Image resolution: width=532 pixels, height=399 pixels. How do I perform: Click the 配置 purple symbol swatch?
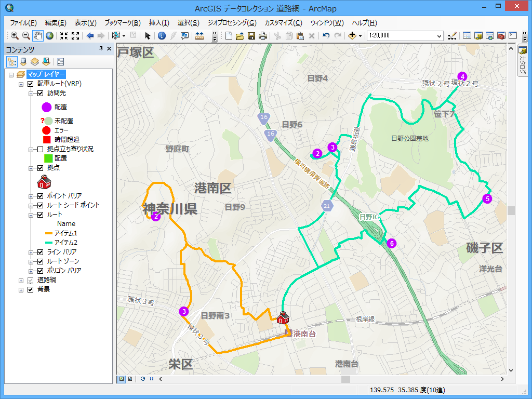(46, 107)
